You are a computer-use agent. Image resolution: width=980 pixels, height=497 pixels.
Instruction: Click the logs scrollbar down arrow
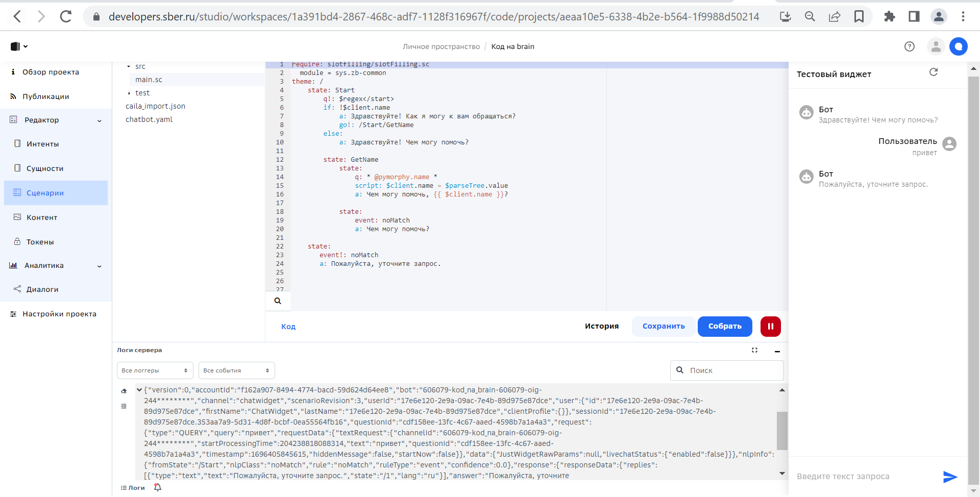(782, 474)
